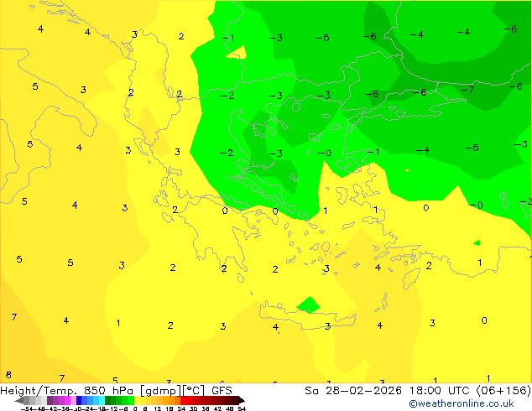Click the (06+156) forecast run label
Viewport: 532px width, 411px height.
point(504,391)
